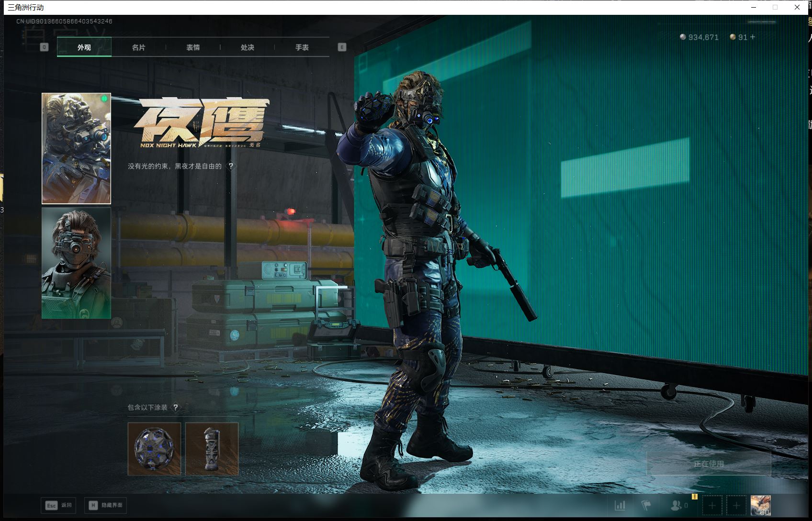Click the flag icon in bottom bar
This screenshot has height=521, width=812.
pyautogui.click(x=646, y=505)
